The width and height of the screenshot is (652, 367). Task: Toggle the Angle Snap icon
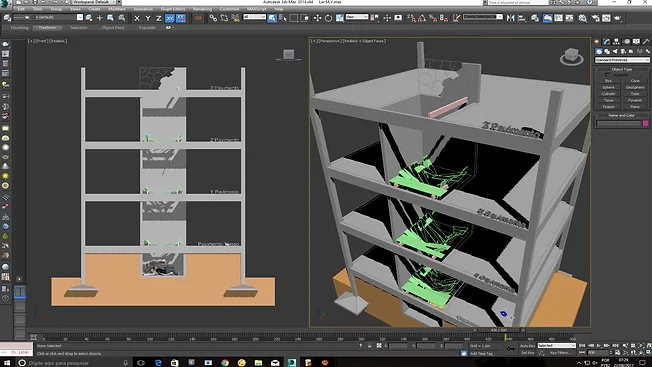422,18
